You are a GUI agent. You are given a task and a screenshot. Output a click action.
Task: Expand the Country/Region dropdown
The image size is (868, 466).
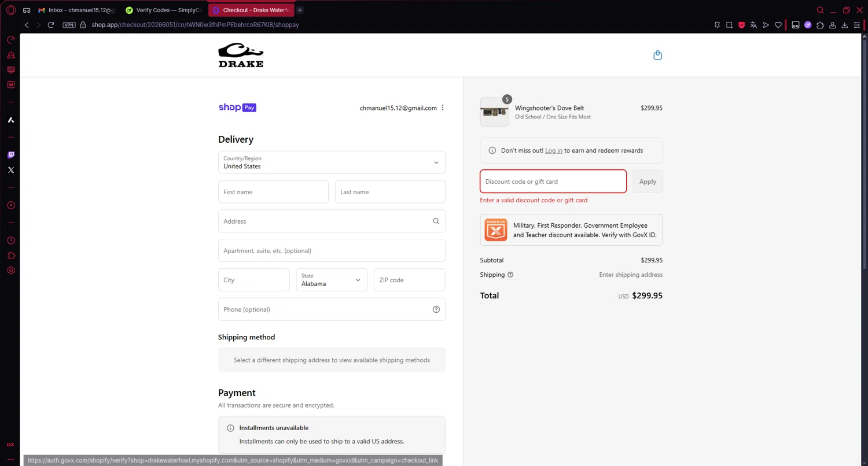click(x=332, y=162)
